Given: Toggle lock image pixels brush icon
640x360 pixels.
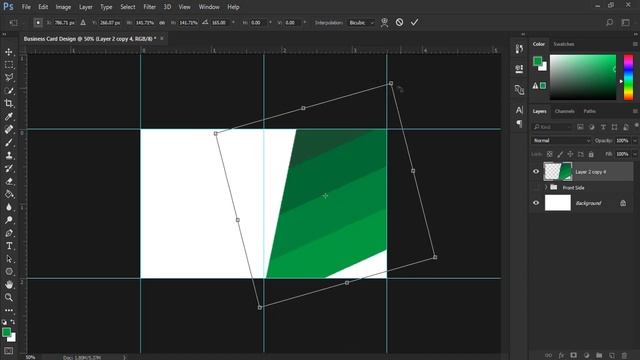Looking at the screenshot, I should [x=560, y=154].
